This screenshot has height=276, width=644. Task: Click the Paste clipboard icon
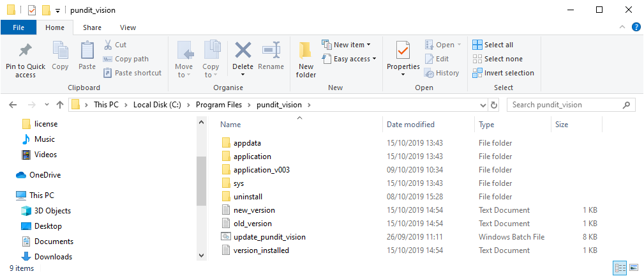(x=87, y=50)
